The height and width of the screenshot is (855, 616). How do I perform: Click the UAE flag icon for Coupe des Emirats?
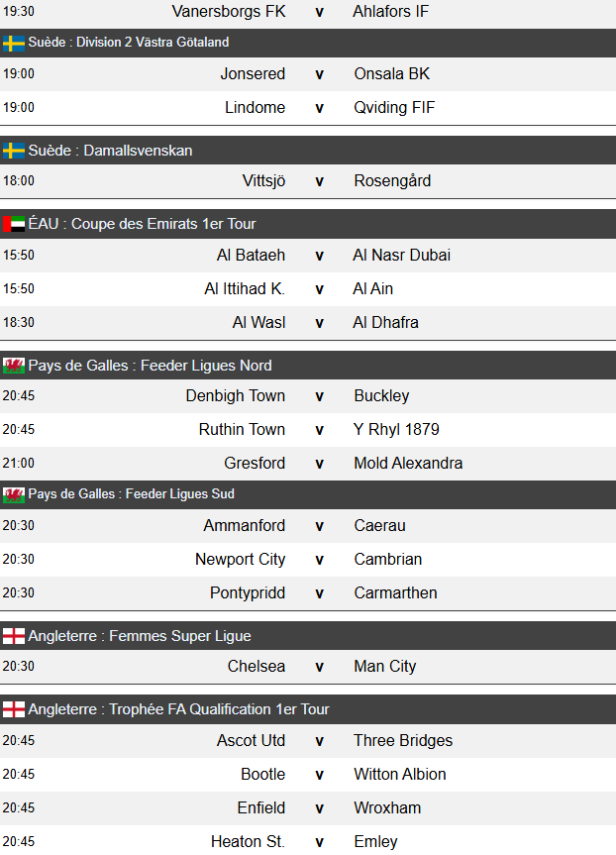click(14, 224)
